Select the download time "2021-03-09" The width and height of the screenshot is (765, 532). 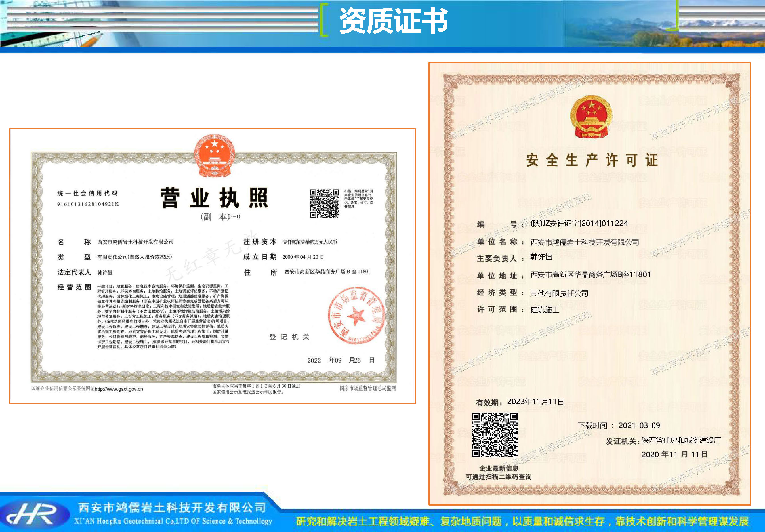click(x=639, y=425)
